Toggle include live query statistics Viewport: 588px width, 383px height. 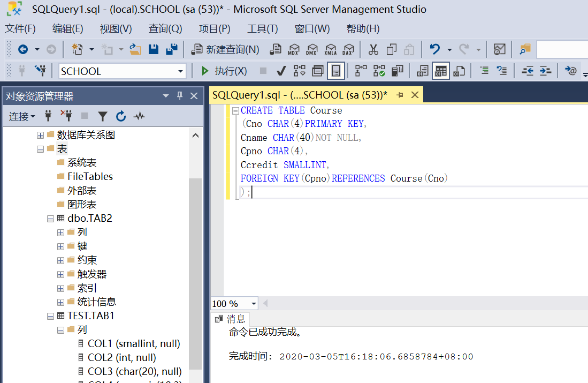pyautogui.click(x=379, y=71)
